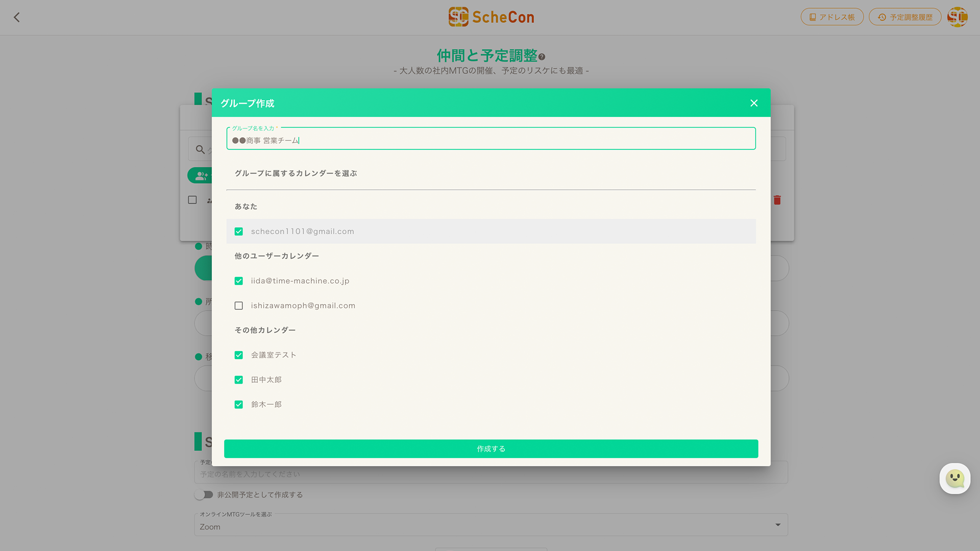The width and height of the screenshot is (980, 551).
Task: Open 予定調整履歴 history
Action: [x=905, y=17]
